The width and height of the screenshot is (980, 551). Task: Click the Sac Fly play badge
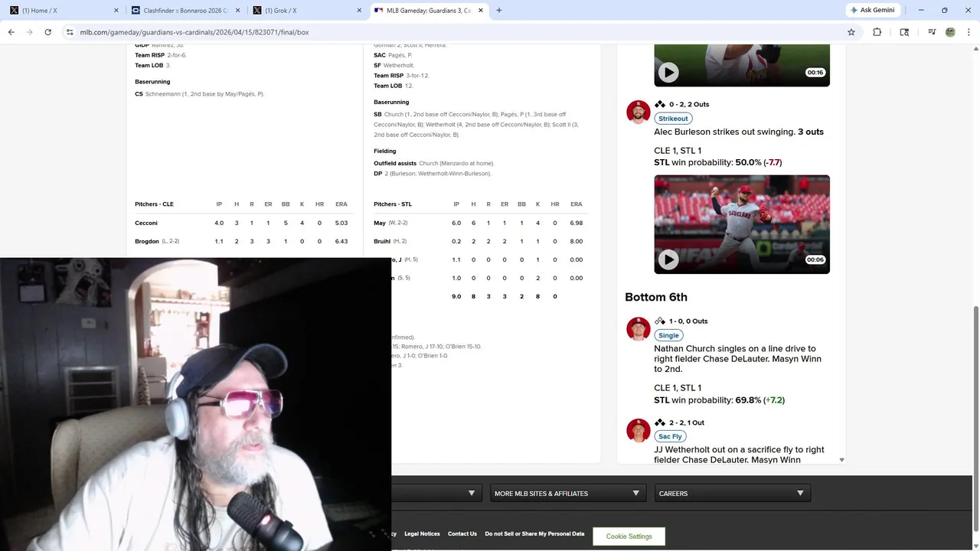click(670, 436)
